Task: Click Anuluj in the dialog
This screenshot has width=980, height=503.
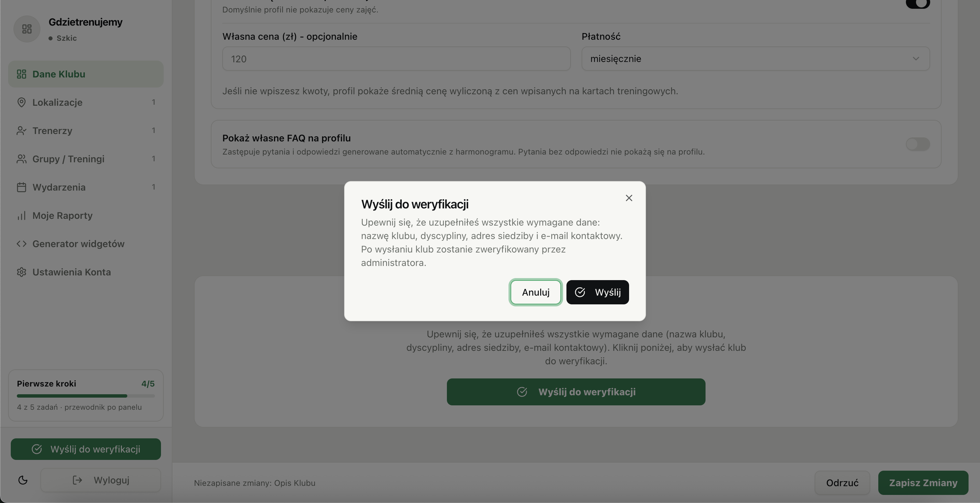Action: click(x=536, y=292)
